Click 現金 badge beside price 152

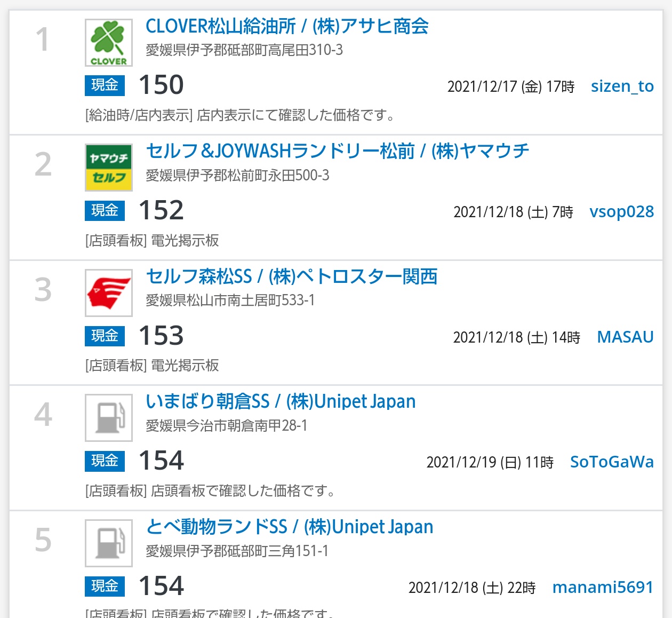click(x=105, y=211)
